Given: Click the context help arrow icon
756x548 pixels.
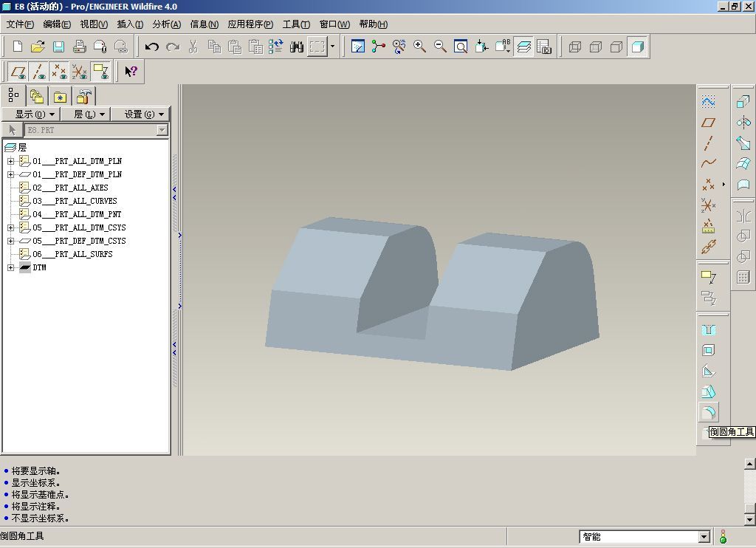Looking at the screenshot, I should click(131, 72).
